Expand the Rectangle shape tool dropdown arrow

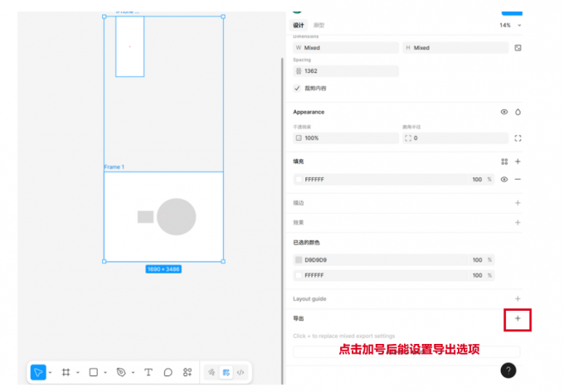(105, 373)
